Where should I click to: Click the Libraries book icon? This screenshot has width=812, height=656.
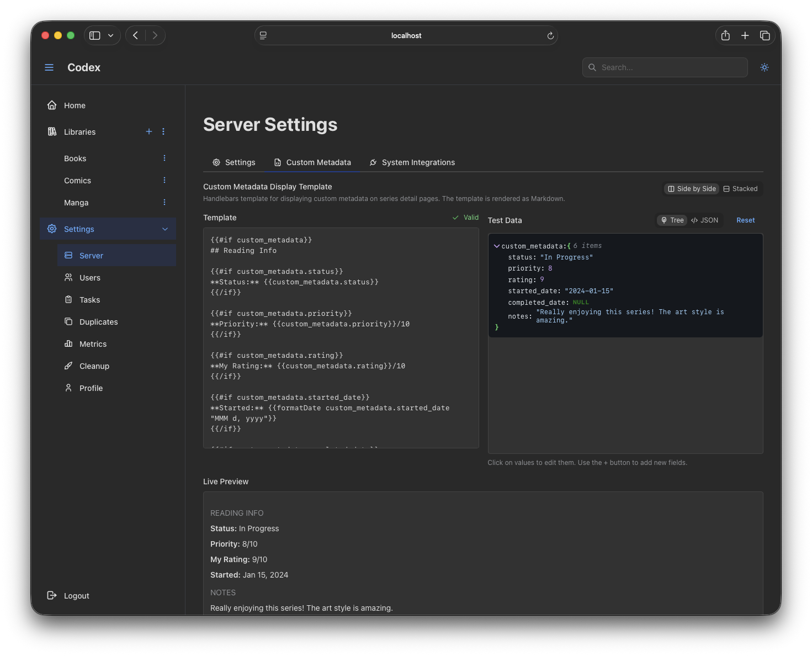tap(52, 131)
